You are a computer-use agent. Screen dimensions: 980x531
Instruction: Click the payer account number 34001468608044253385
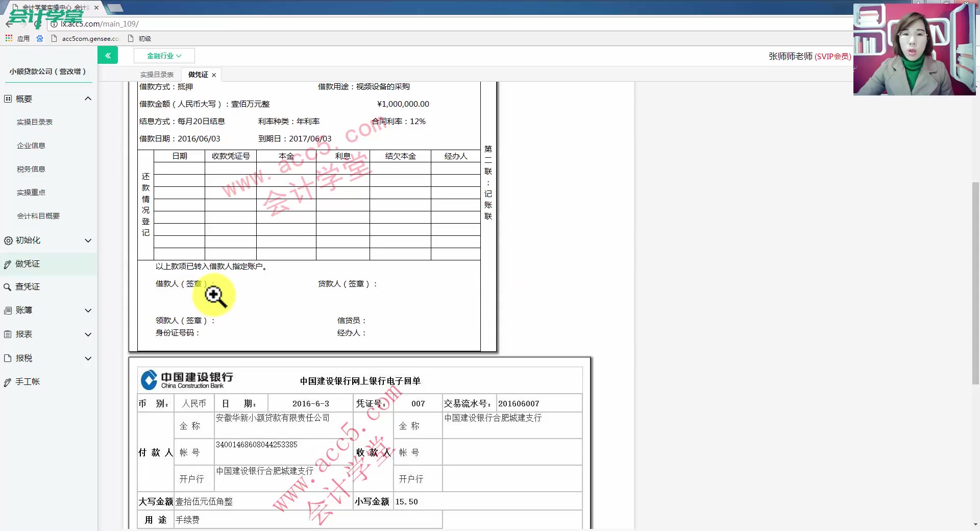point(257,445)
